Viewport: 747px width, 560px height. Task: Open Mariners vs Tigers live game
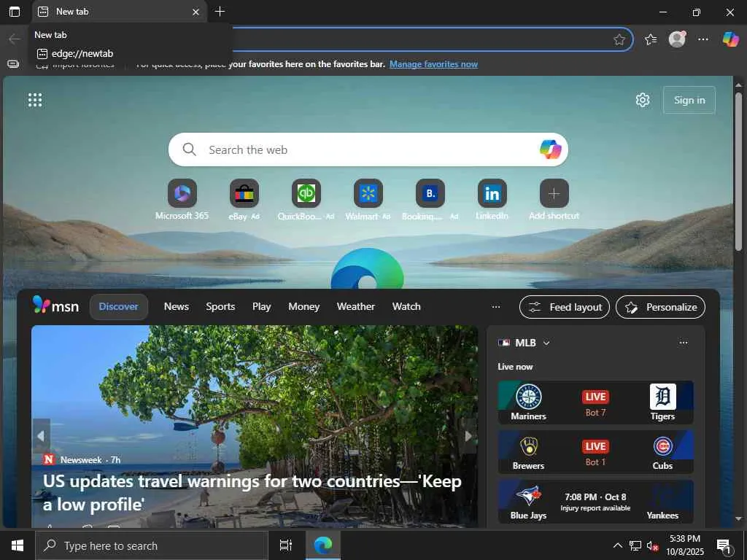tap(595, 402)
